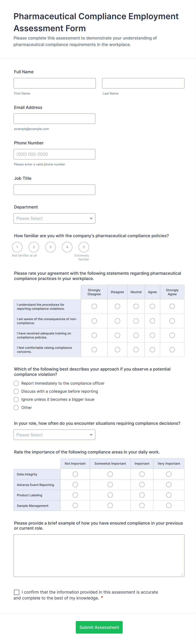Select Agree for awareness of non-compliance consequences
The image size is (196, 644).
152,321
